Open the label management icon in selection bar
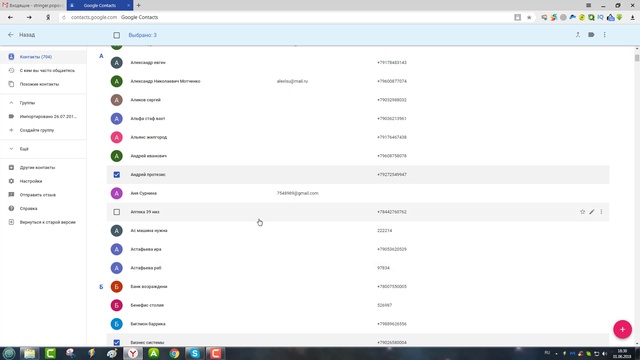Screen dimensions: 640x360 coord(591,35)
